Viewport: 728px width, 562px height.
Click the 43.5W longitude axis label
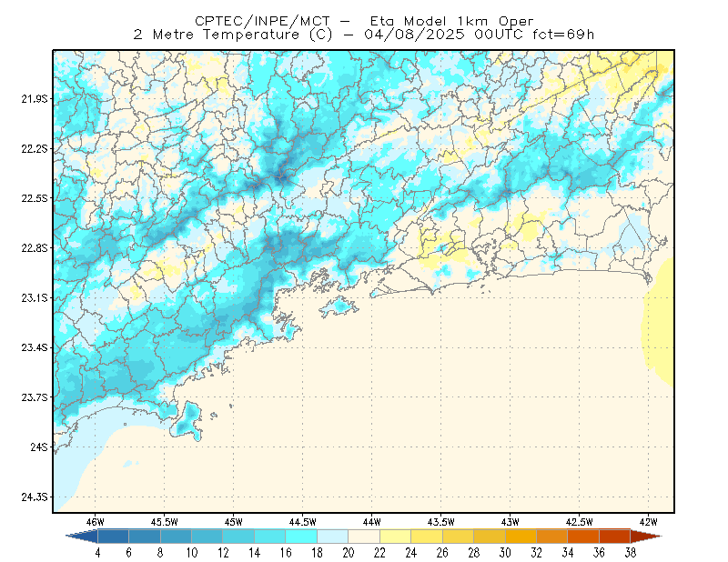(440, 522)
